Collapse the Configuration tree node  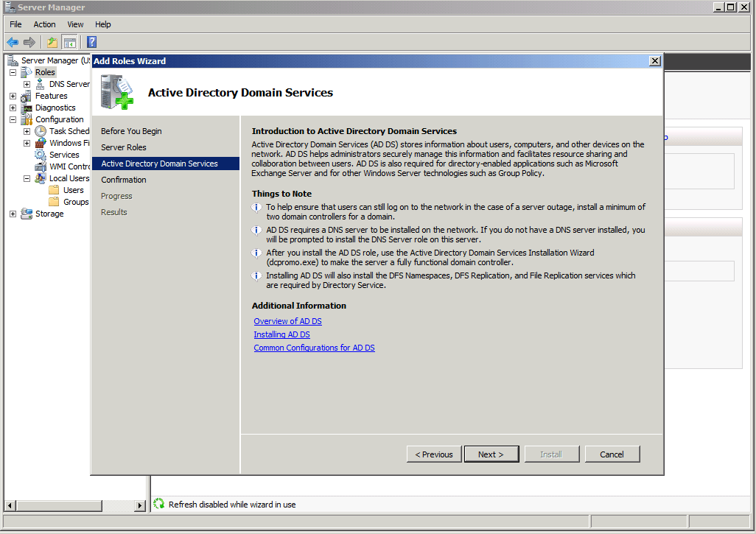(x=13, y=119)
